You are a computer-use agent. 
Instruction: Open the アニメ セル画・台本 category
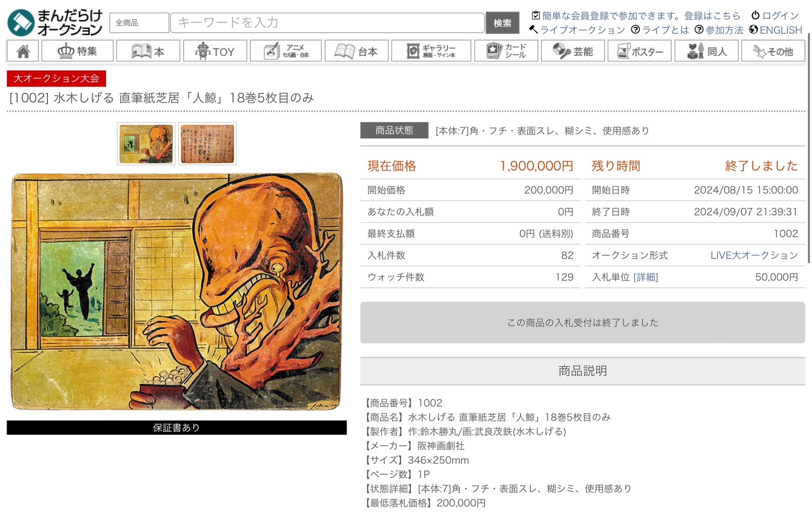[286, 52]
